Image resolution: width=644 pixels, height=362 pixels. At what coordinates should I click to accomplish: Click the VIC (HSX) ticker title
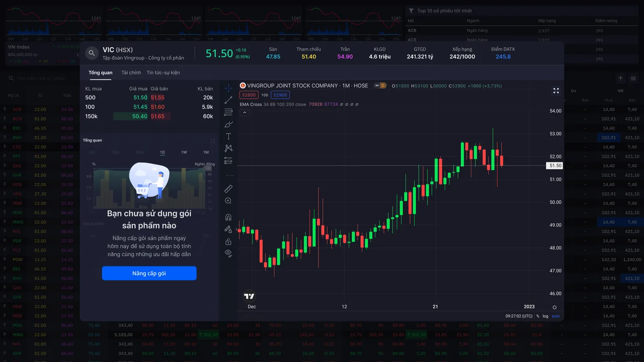(x=117, y=50)
